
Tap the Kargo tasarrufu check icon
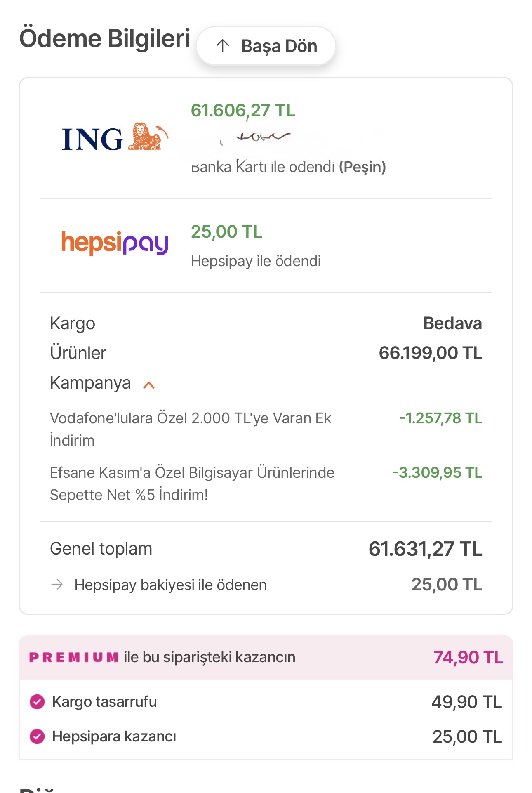(x=37, y=701)
